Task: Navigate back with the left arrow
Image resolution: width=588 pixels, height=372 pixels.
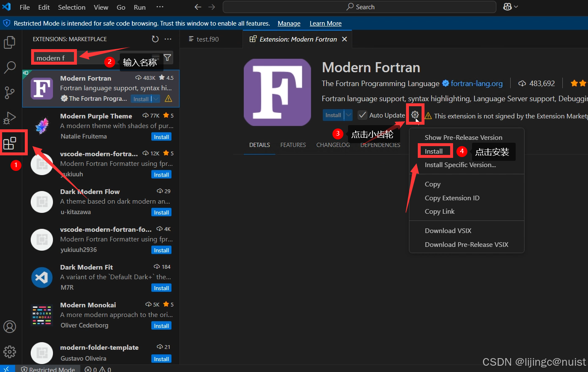Action: [198, 7]
